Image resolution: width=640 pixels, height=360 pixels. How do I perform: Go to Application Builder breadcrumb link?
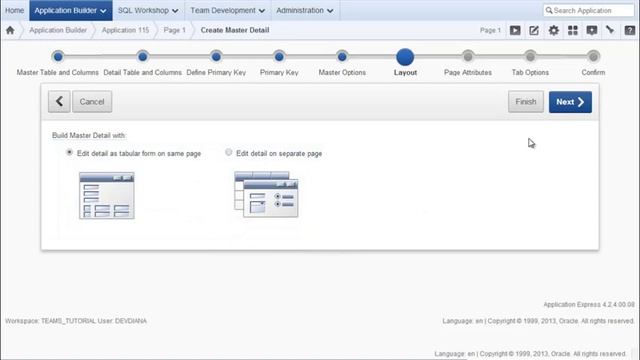pyautogui.click(x=58, y=30)
